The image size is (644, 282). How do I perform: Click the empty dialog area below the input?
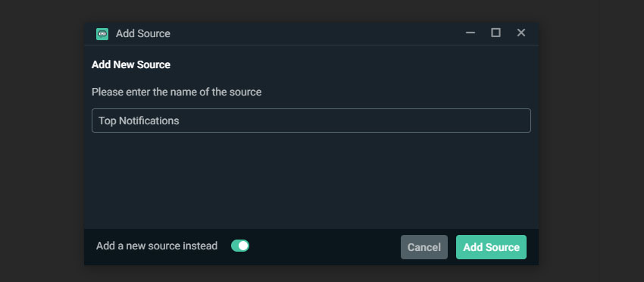pos(311,180)
